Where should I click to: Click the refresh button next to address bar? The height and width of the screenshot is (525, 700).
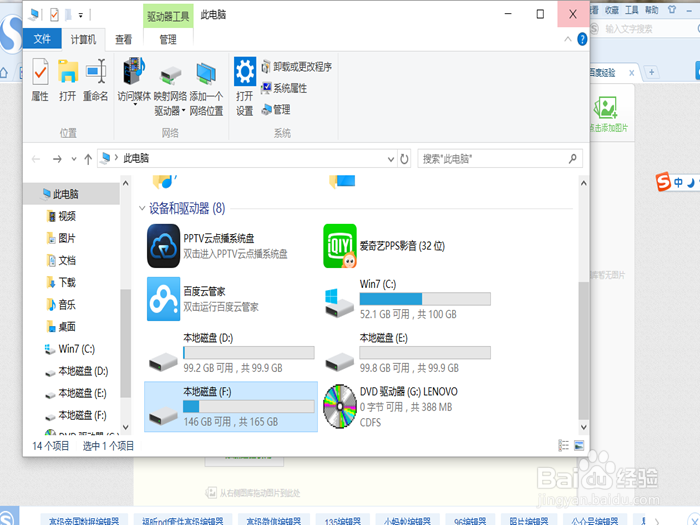404,159
